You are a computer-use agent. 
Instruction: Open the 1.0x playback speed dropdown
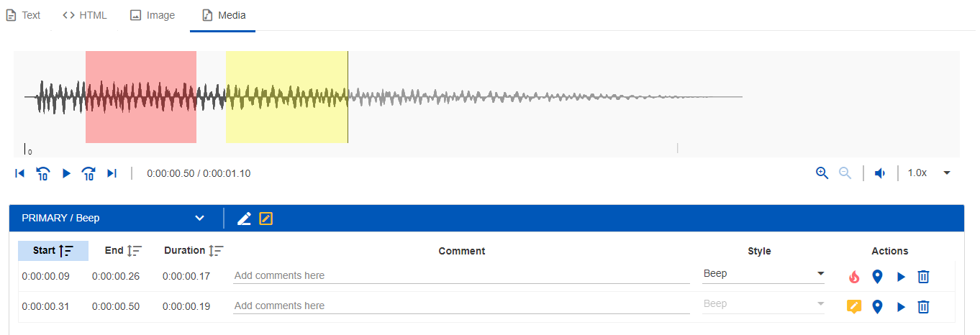tap(929, 173)
